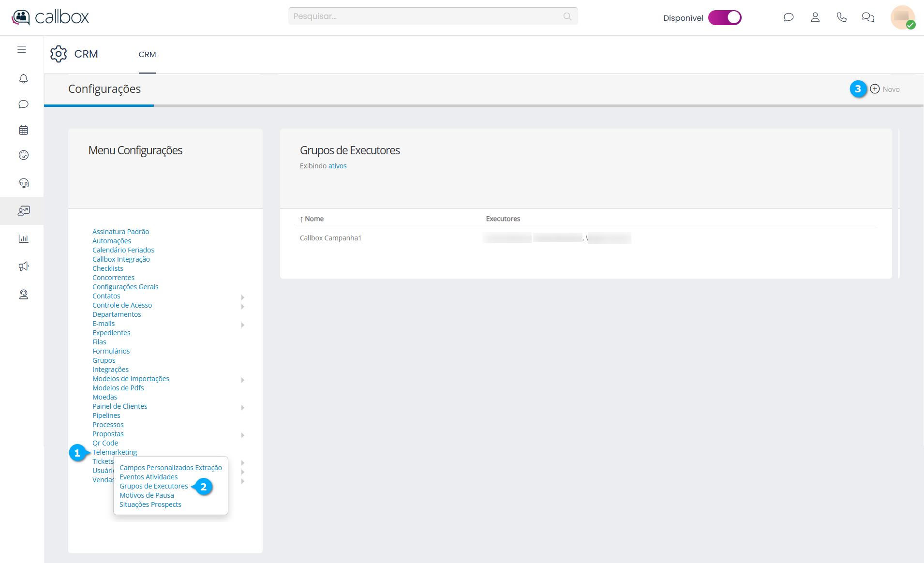Image resolution: width=924 pixels, height=563 pixels.
Task: Click the ativos filter link
Action: (337, 166)
